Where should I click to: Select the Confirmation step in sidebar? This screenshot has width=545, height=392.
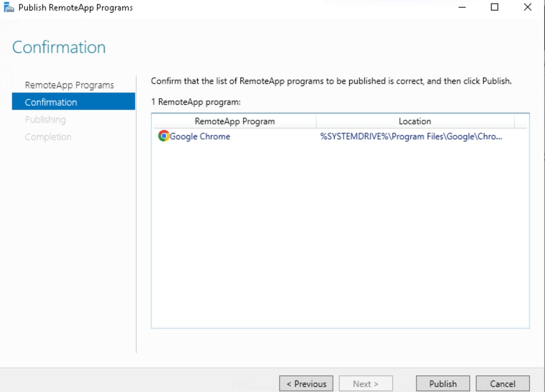pos(51,102)
